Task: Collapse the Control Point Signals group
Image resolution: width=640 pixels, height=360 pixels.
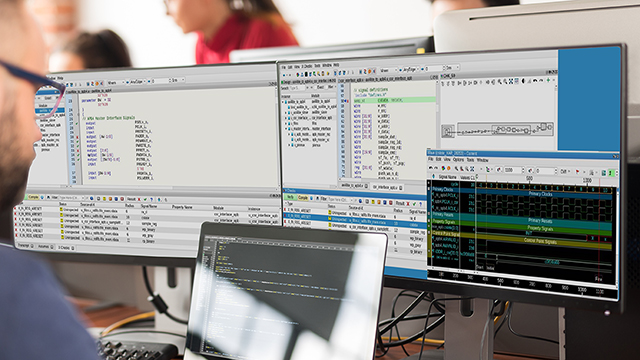Action: coord(429,232)
